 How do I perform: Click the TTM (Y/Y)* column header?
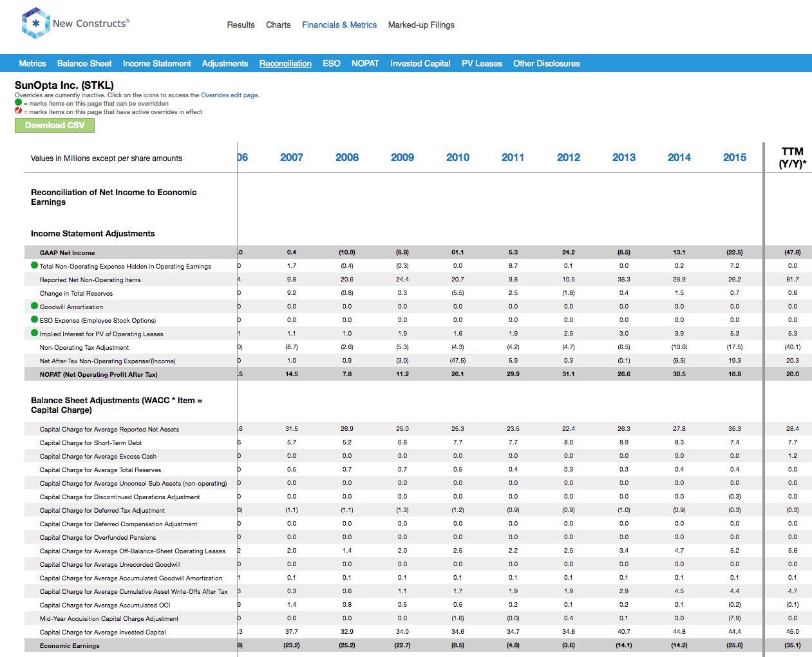pos(793,158)
